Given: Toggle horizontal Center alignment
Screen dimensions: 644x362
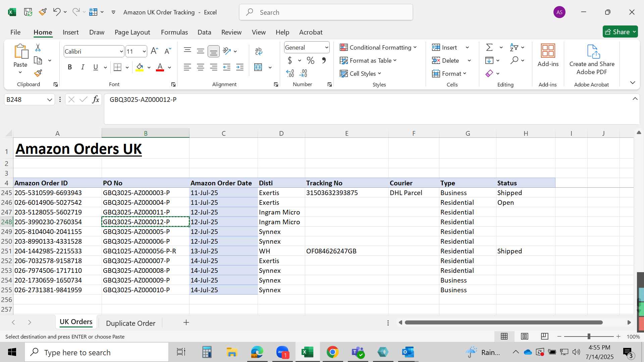Looking at the screenshot, I should (x=201, y=67).
